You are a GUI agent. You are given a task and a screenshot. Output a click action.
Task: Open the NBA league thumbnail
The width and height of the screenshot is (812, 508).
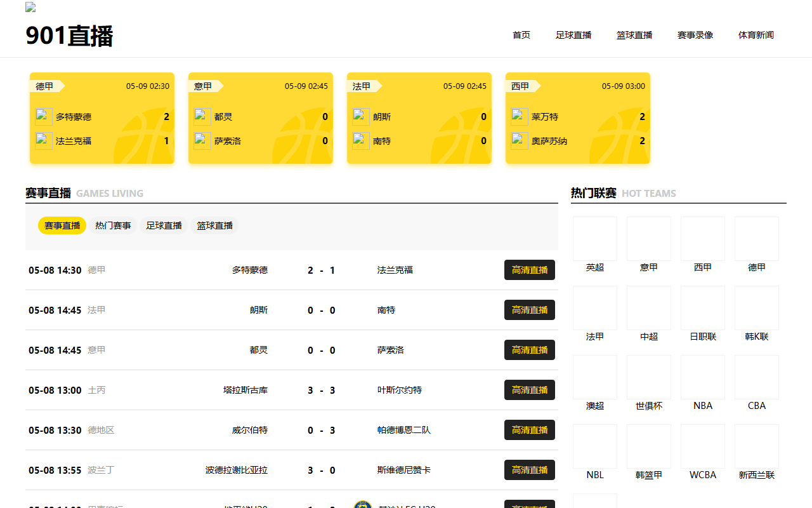point(703,377)
